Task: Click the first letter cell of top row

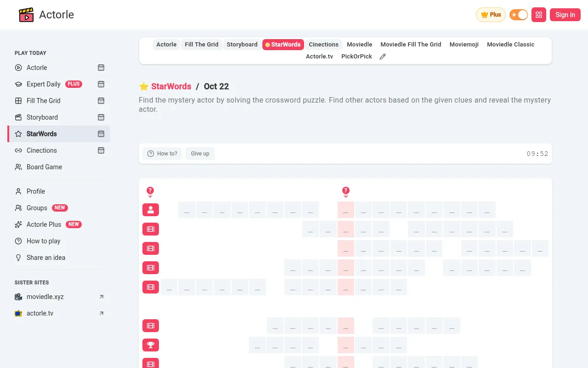Action: pos(187,210)
